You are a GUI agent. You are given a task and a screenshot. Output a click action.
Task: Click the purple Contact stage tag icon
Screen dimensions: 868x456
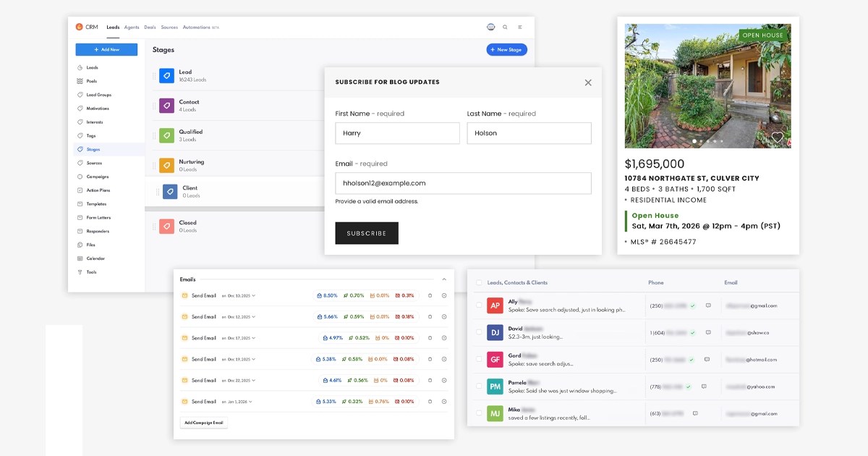[x=166, y=106]
